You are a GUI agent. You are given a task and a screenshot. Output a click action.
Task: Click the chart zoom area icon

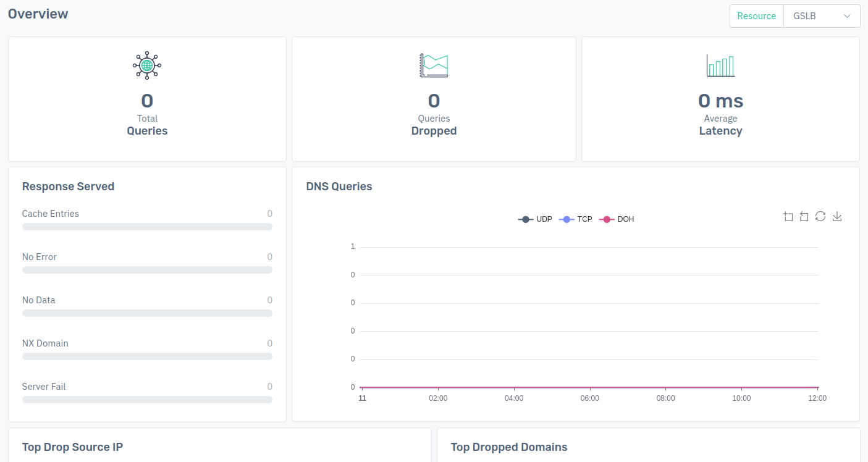click(x=788, y=217)
